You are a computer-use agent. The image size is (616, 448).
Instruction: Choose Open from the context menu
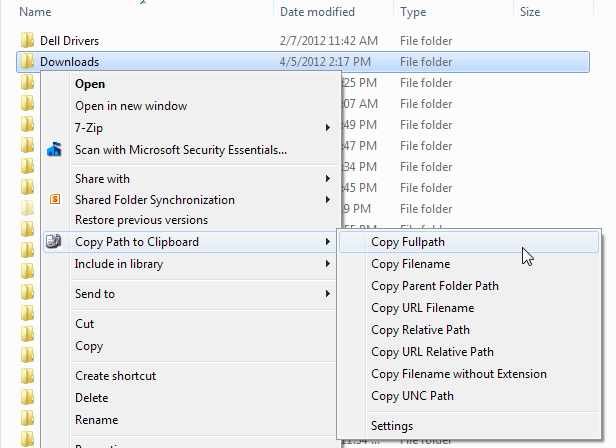tap(90, 84)
